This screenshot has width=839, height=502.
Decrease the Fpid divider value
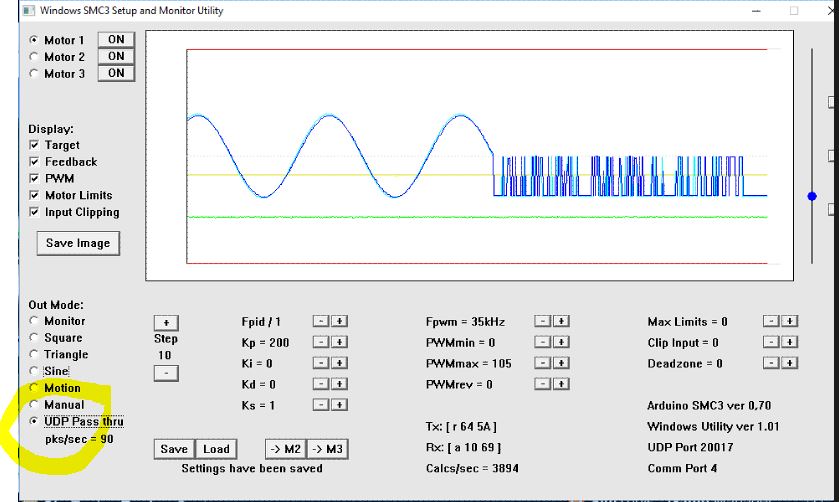tap(321, 321)
